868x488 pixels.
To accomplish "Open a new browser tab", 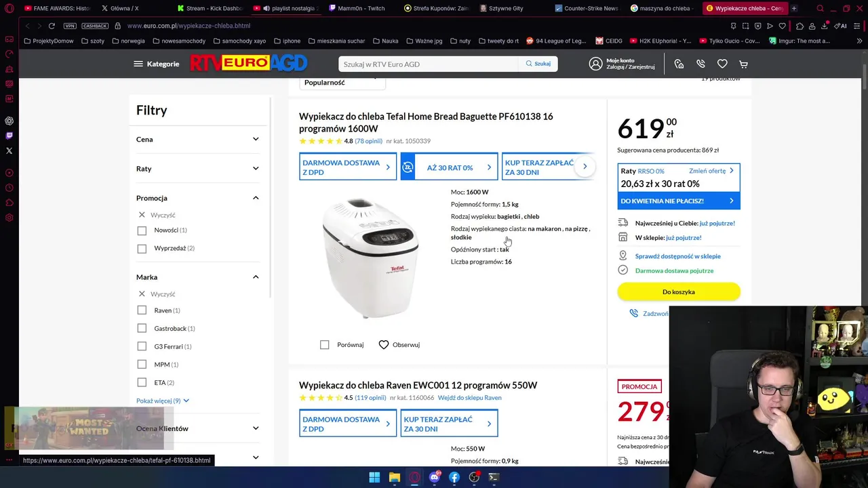I will 794,8.
